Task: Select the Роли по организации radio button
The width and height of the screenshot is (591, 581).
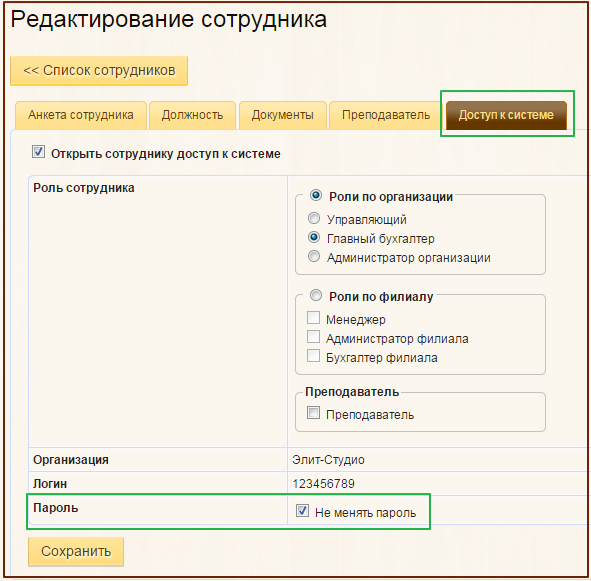Action: click(315, 195)
